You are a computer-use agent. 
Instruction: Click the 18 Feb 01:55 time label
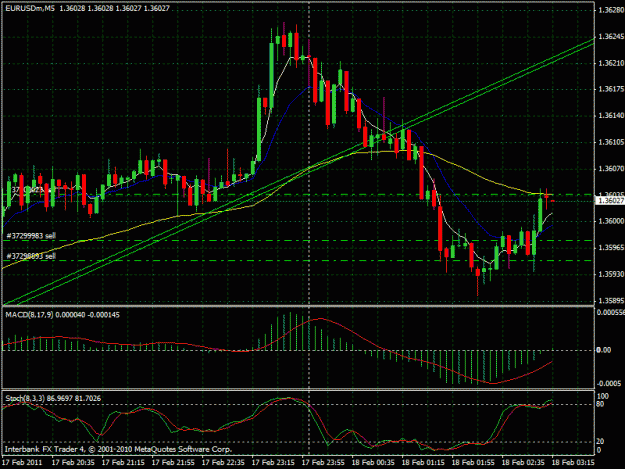pyautogui.click(x=473, y=463)
